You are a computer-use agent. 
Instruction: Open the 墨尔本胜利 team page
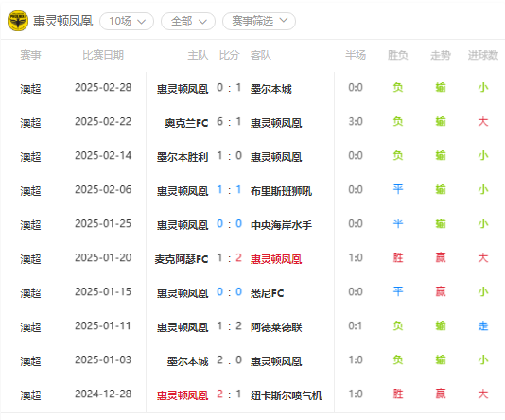pos(183,156)
